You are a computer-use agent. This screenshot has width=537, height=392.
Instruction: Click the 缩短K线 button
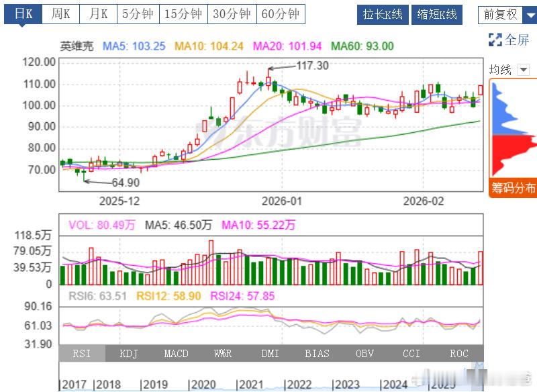tap(437, 15)
